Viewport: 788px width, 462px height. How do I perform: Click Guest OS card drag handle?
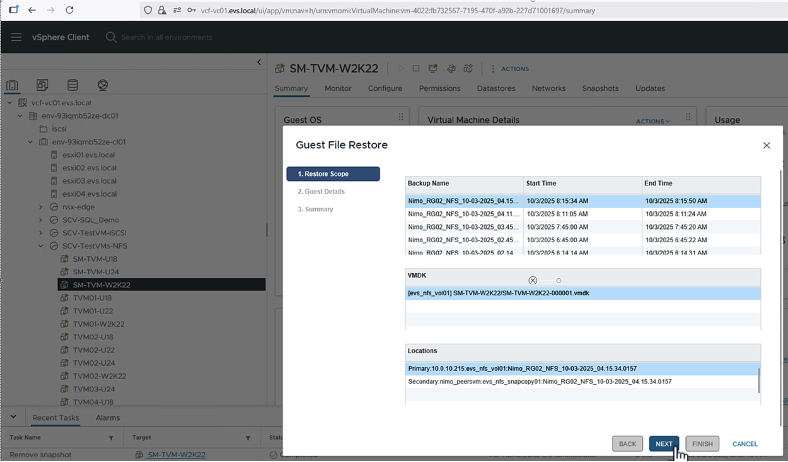[x=401, y=117]
